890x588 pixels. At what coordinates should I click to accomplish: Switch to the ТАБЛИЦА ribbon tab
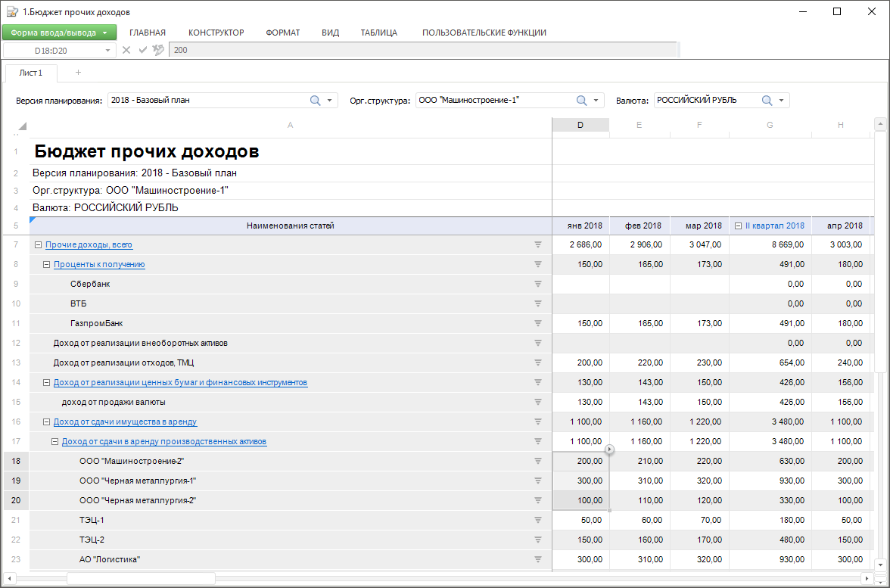point(380,33)
